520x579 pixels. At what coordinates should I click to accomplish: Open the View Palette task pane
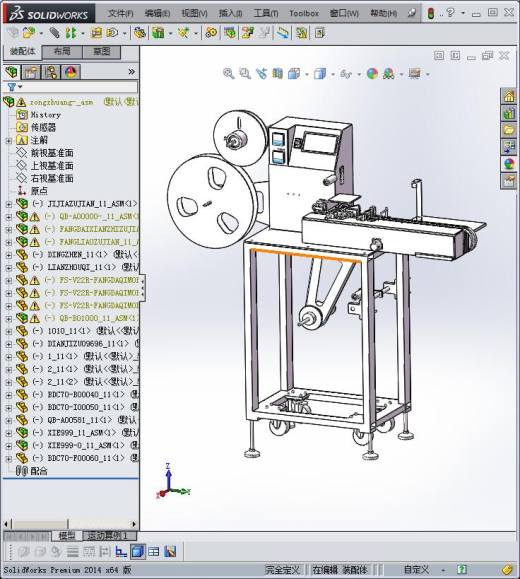pos(509,147)
